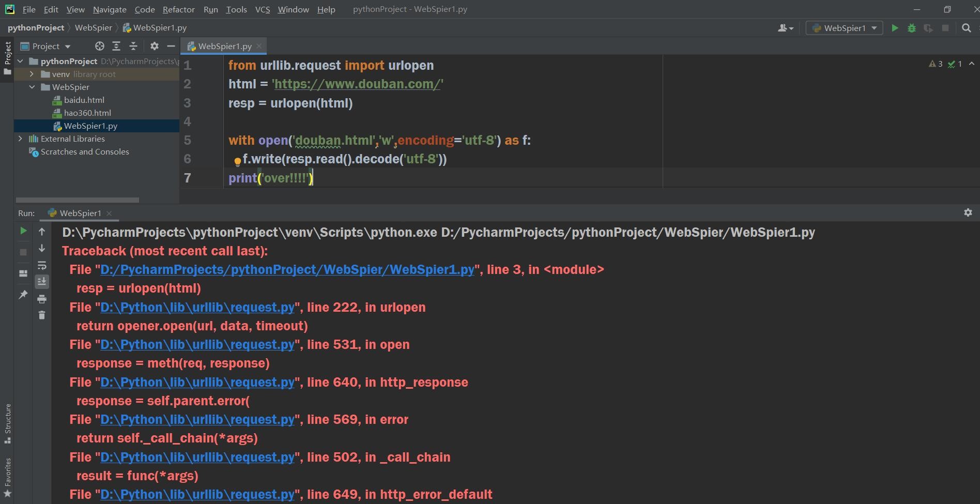The height and width of the screenshot is (504, 980).
Task: Restore layout icon in Run panel
Action: (23, 273)
